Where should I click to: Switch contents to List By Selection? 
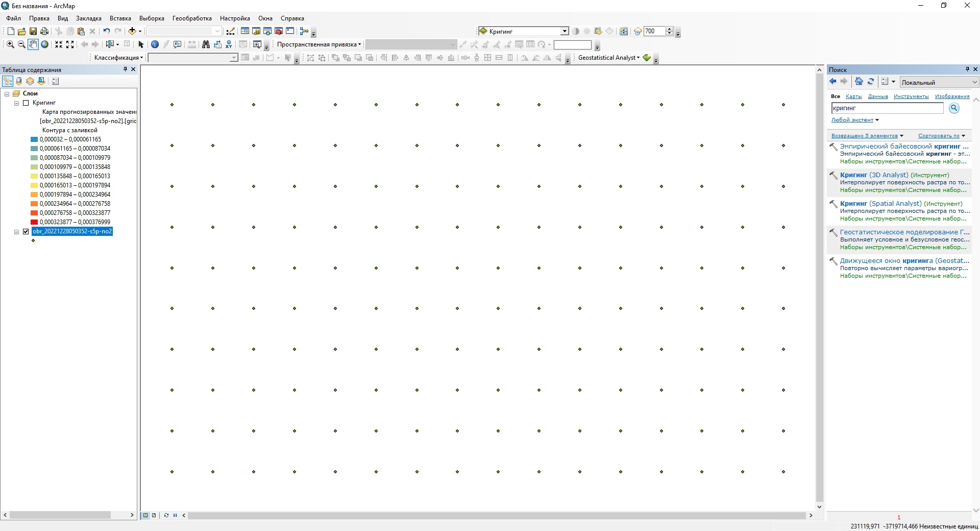coord(41,81)
